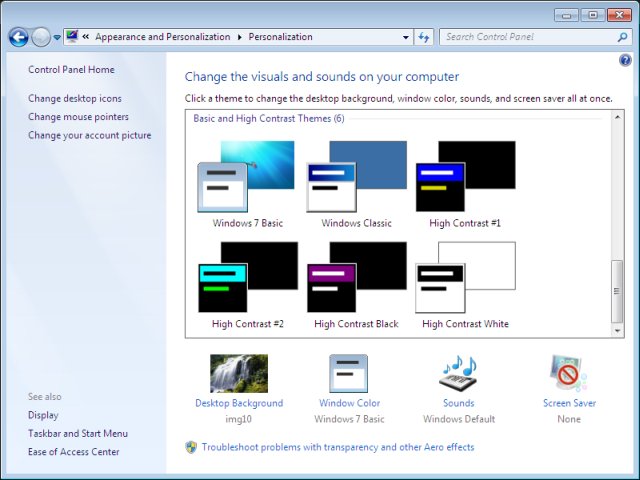Open Control Panel Home link
The height and width of the screenshot is (480, 640).
click(x=71, y=70)
